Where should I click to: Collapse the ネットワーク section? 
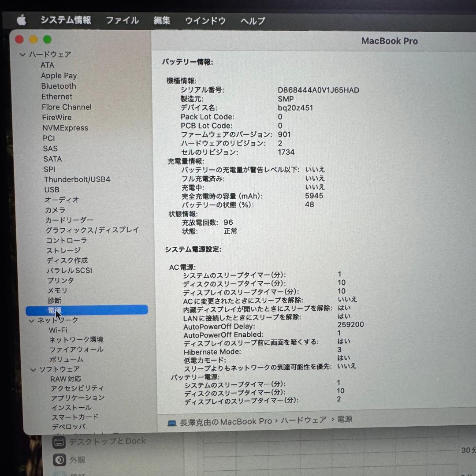point(31,320)
